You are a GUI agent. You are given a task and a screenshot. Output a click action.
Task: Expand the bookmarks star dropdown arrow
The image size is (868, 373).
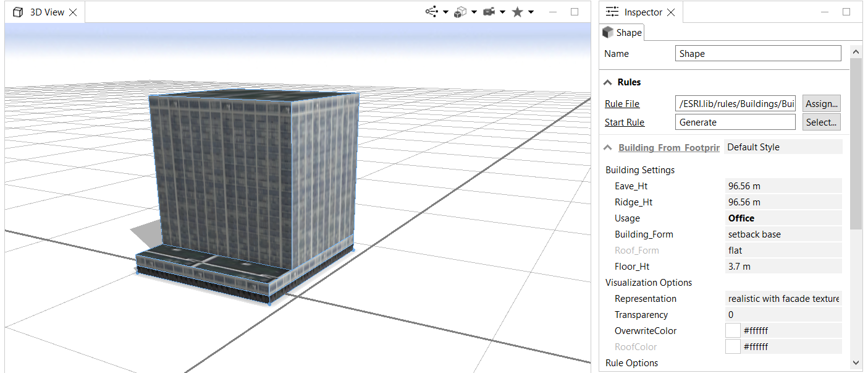[x=531, y=12]
